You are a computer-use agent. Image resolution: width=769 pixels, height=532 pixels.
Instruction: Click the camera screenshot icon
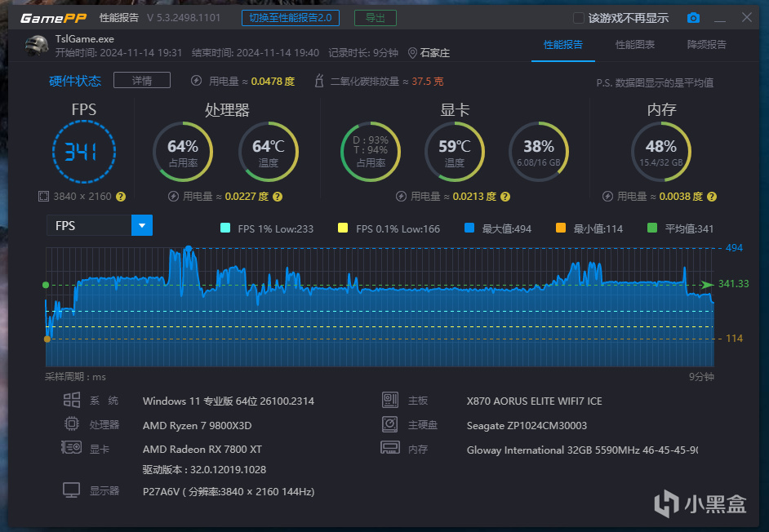[x=693, y=18]
